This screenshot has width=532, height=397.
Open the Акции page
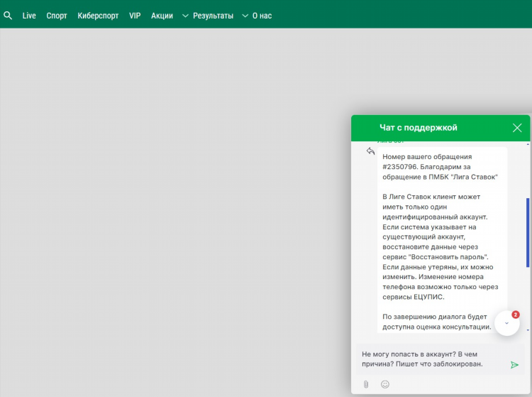pos(162,16)
